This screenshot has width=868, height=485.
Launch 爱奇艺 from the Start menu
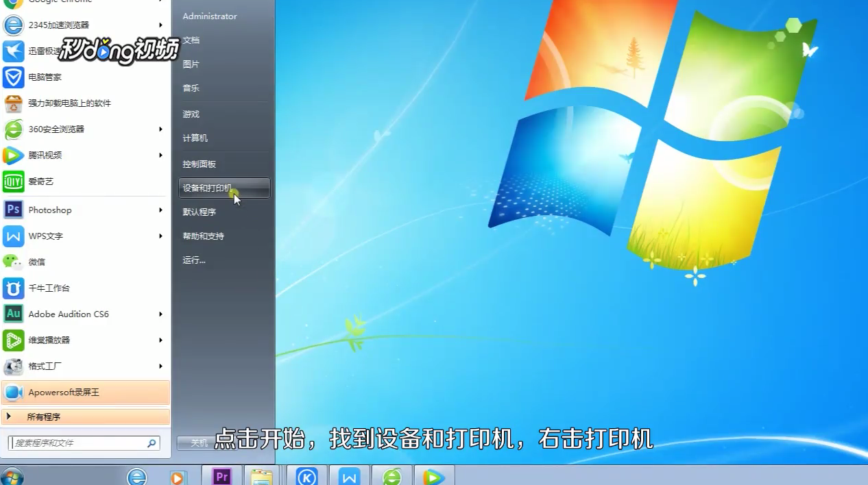pos(85,182)
